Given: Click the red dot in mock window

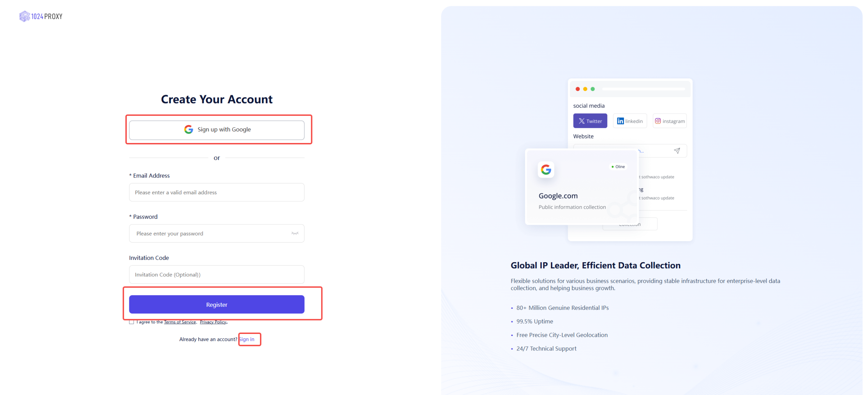Looking at the screenshot, I should 578,89.
